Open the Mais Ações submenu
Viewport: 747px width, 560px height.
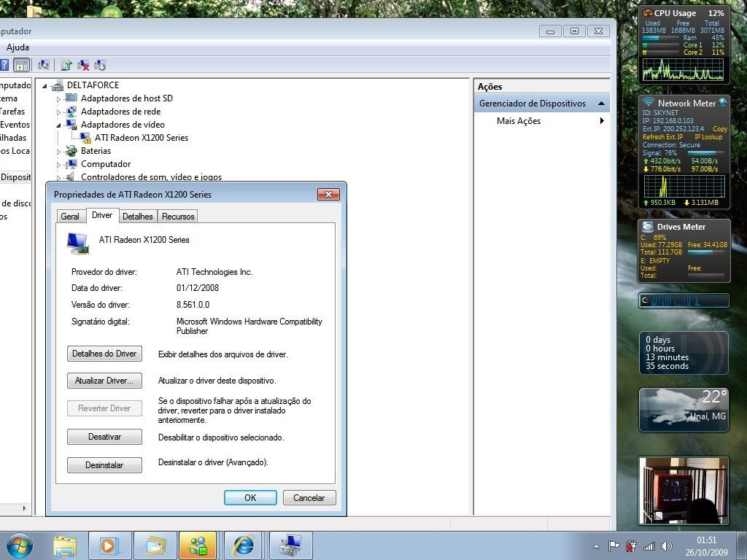click(x=542, y=121)
